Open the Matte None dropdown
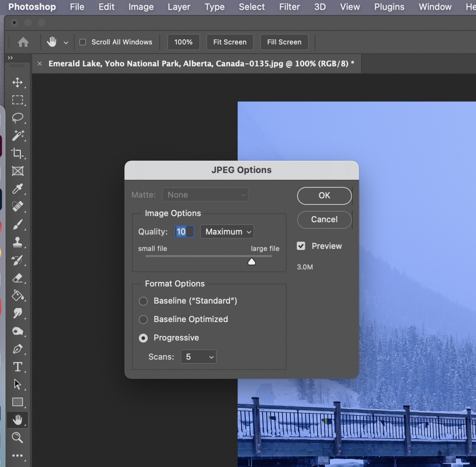The image size is (476, 467). (x=206, y=195)
